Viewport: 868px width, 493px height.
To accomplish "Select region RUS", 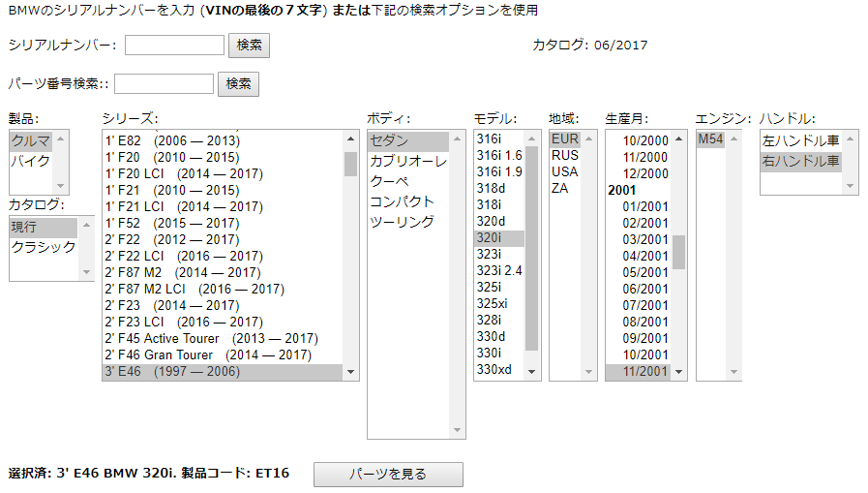I will click(565, 156).
